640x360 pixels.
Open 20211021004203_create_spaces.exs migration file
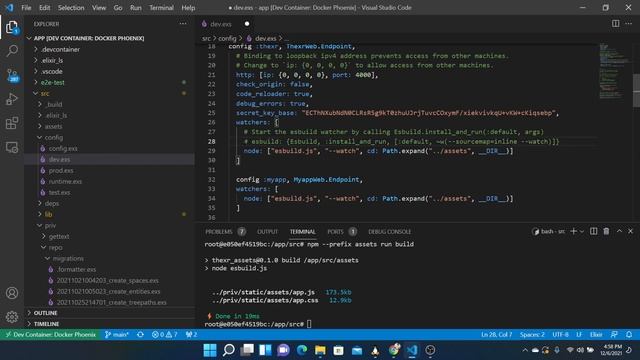[x=109, y=280]
